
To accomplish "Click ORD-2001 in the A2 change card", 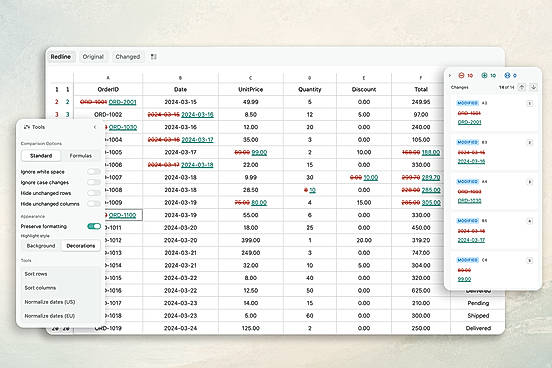I will click(x=469, y=122).
